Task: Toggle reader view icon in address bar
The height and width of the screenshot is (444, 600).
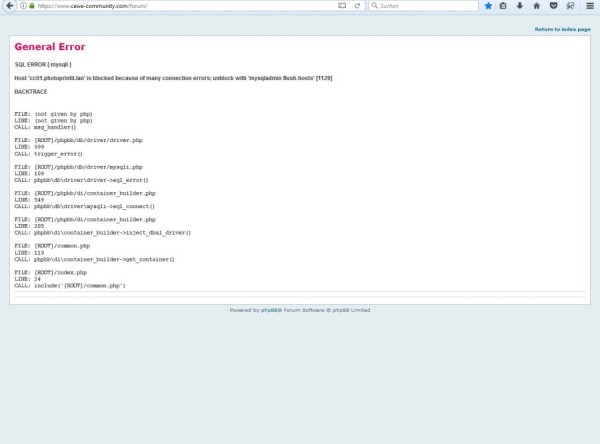Action: tap(342, 6)
